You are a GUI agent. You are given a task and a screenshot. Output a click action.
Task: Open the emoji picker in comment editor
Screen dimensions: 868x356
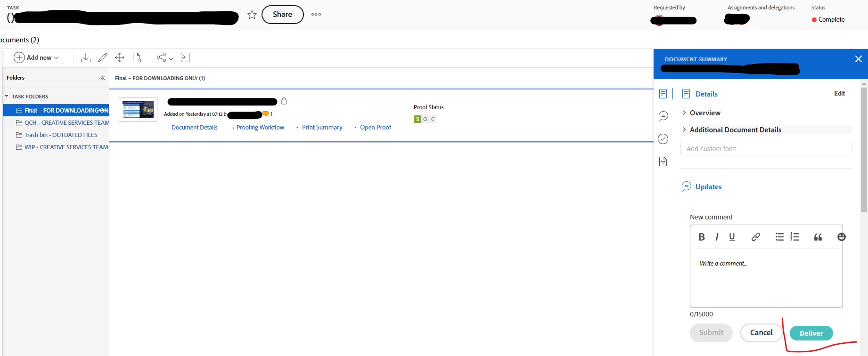click(x=841, y=237)
